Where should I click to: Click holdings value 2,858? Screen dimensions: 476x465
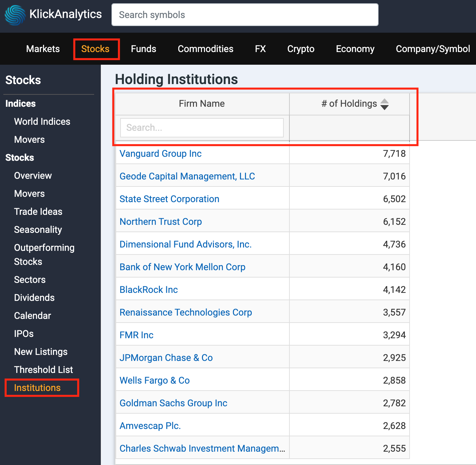pos(394,380)
